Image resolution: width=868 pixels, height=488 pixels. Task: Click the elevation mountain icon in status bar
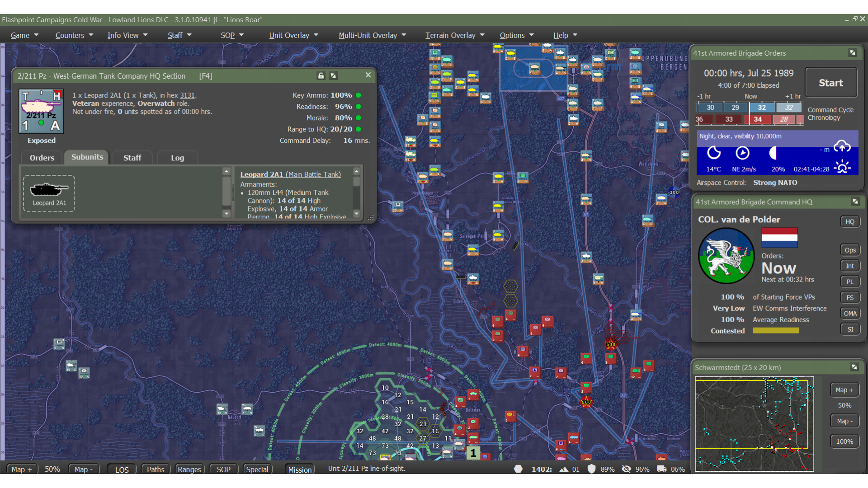[564, 469]
